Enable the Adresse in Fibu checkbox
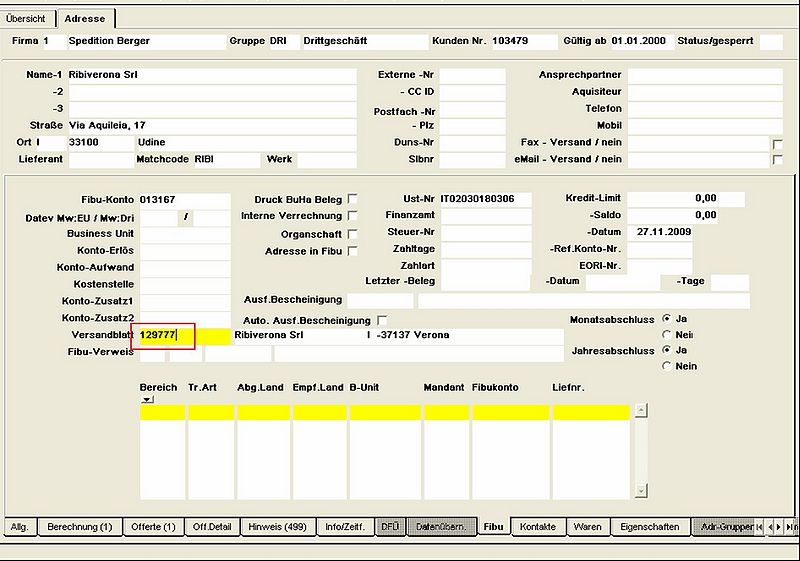800x561 pixels. click(x=352, y=251)
